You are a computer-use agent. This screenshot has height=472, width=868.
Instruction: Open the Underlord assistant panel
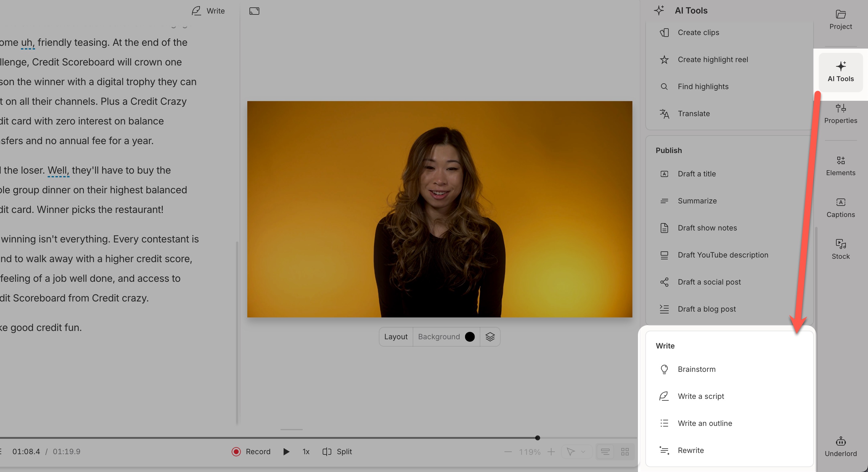(840, 446)
